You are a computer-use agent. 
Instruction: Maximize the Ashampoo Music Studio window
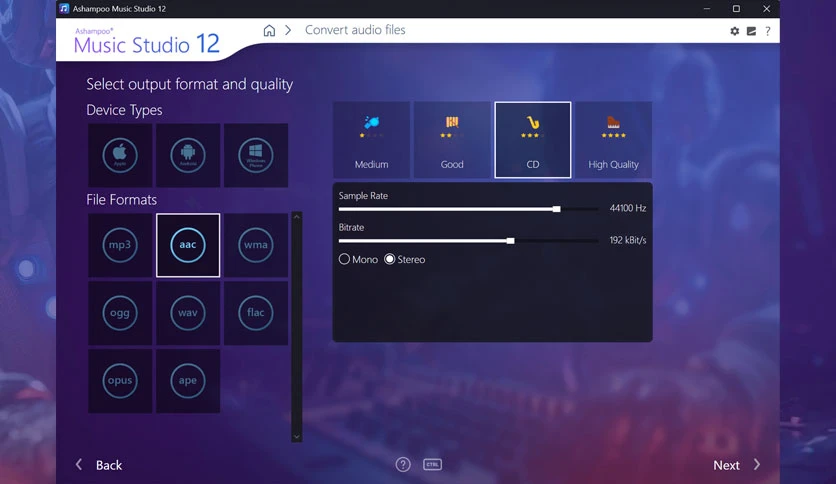(x=736, y=9)
